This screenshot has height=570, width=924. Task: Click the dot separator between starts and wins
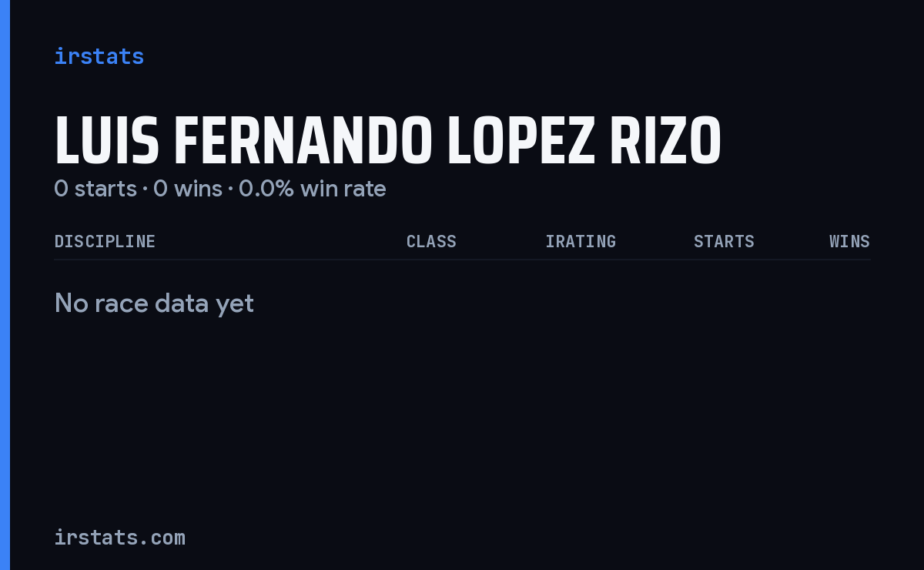click(145, 189)
